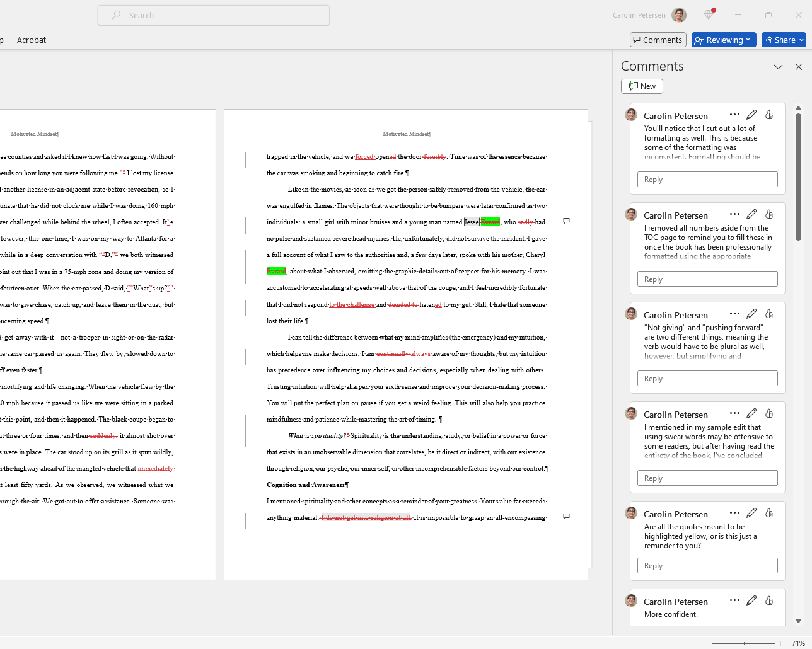The image size is (812, 649).
Task: Click the struck-through "do not get into religion" text
Action: coord(366,518)
